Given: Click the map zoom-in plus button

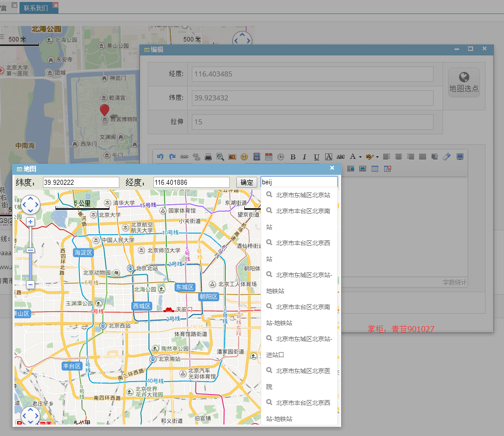Looking at the screenshot, I should tap(30, 222).
